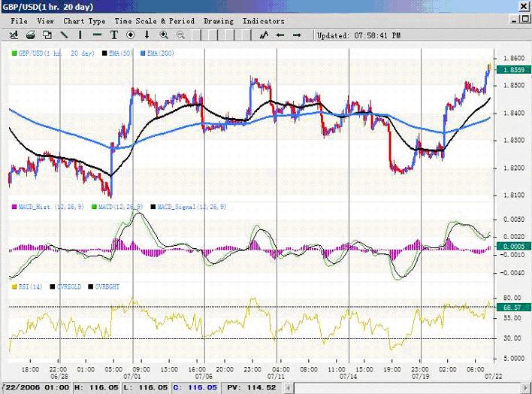Click the horizontal scrollbar left arrow
532x394 pixels.
click(288, 387)
